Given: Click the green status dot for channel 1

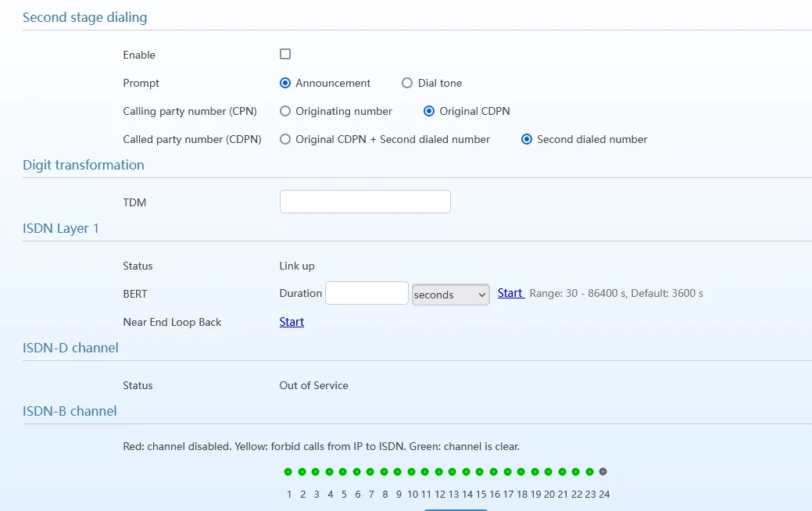Looking at the screenshot, I should coord(288,472).
